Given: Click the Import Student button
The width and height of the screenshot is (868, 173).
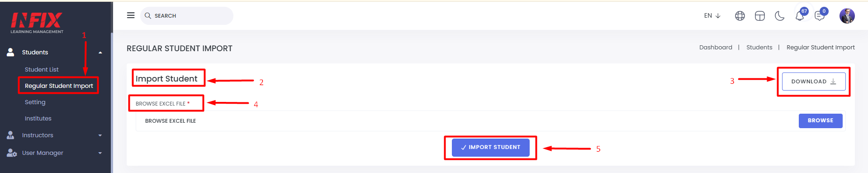Looking at the screenshot, I should click(x=491, y=147).
